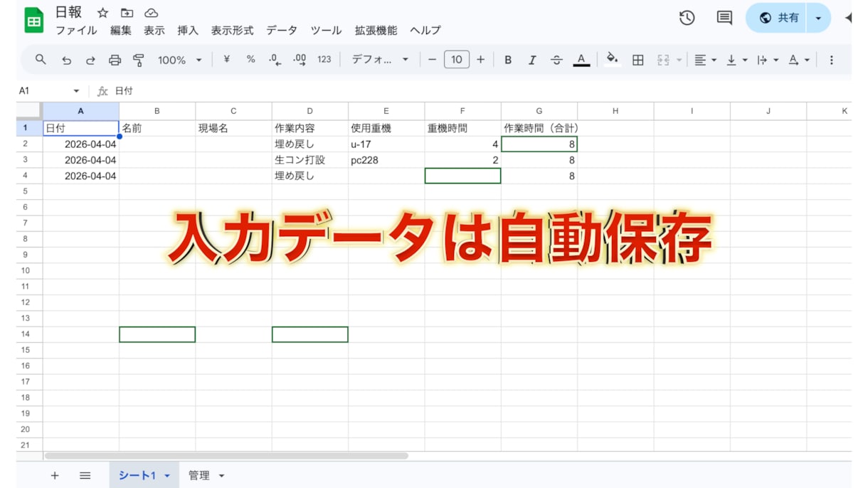Open the データ menu
Viewport: 868px width, 488px height.
(x=282, y=31)
